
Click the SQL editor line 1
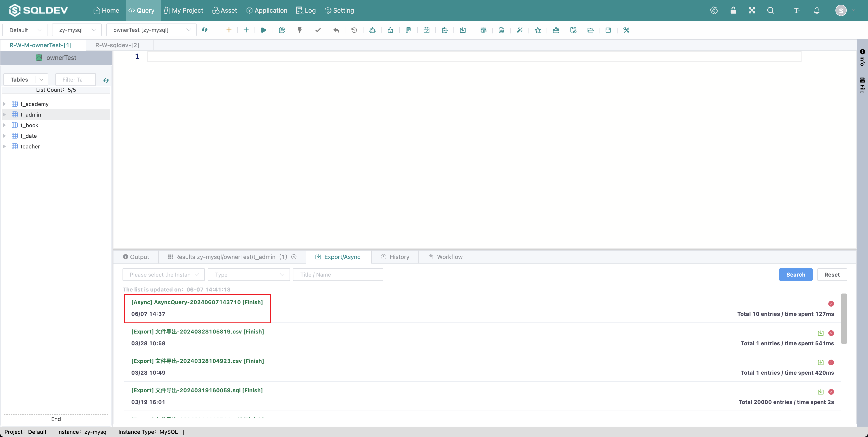coord(474,57)
